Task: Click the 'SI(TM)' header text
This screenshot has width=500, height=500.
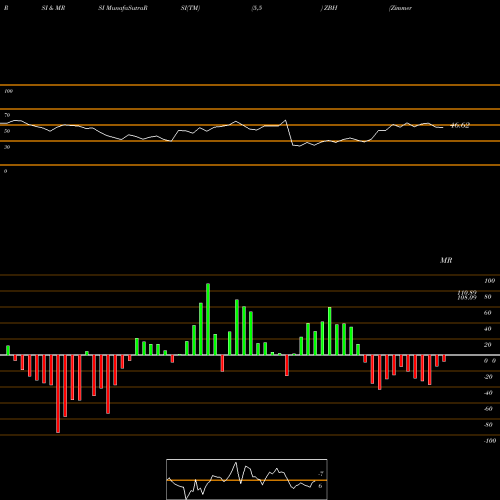Action: (190, 8)
